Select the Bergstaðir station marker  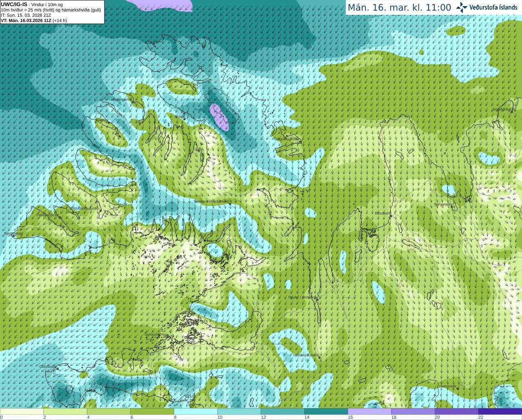[452, 206]
